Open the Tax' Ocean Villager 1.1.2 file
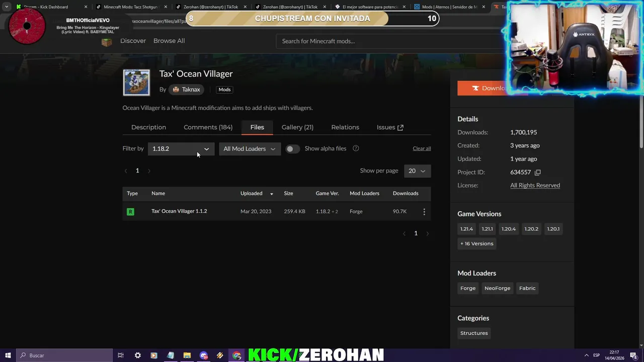Viewport: 644px width, 362px height. click(x=179, y=211)
